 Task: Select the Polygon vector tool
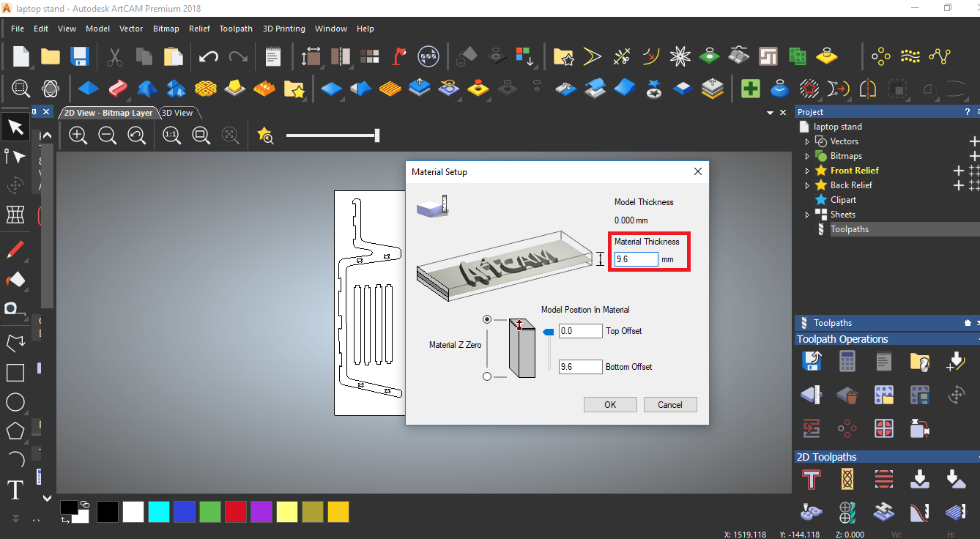point(15,431)
